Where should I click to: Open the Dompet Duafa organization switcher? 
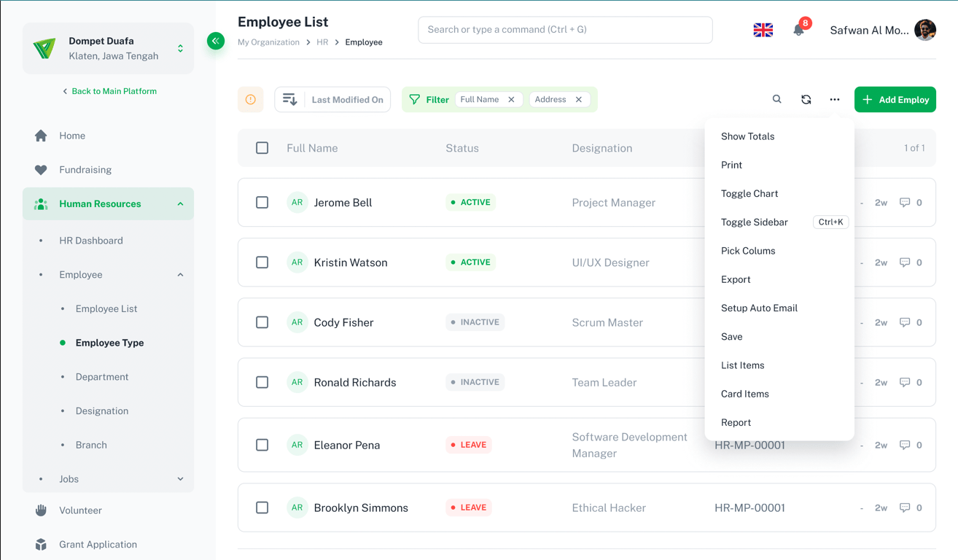(x=180, y=49)
